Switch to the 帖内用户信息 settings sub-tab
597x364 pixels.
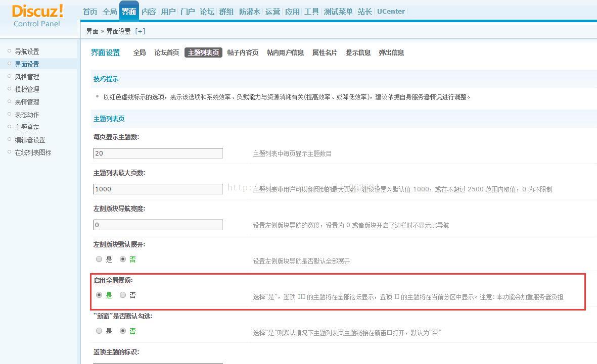[285, 53]
